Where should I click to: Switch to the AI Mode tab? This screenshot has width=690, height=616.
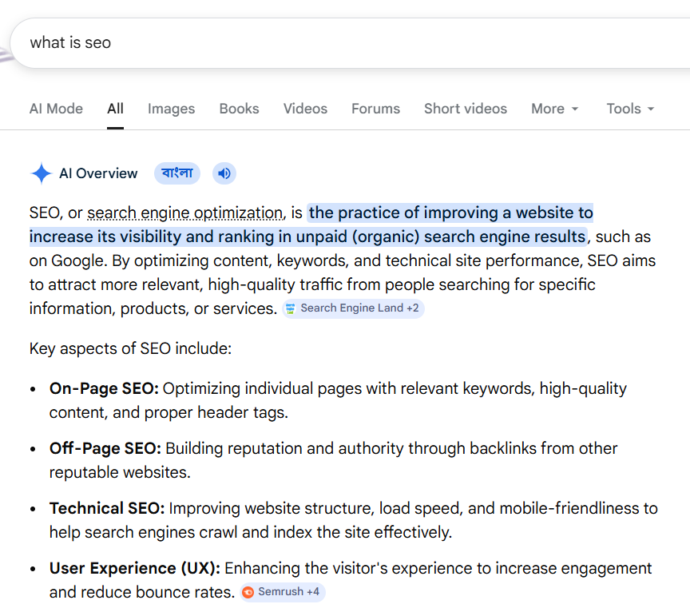(x=56, y=109)
